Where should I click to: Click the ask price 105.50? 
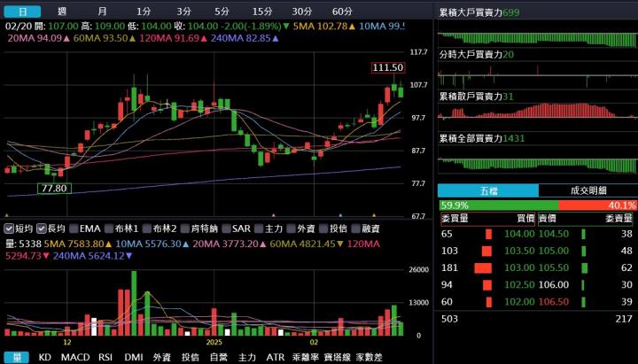coord(554,268)
